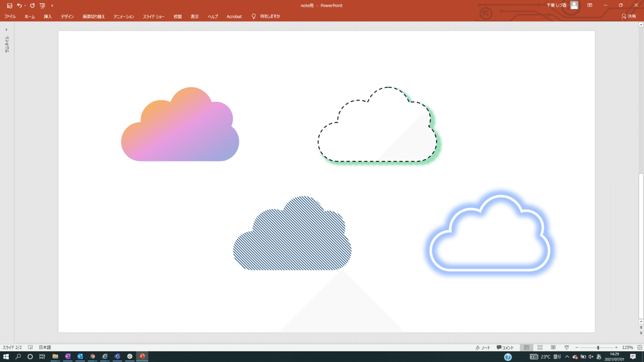Undo the last action
644x362 pixels.
19,5
